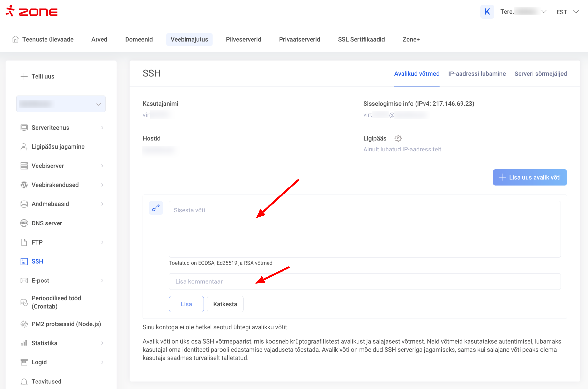Click the DNS server globe icon
Image resolution: width=588 pixels, height=389 pixels.
[24, 223]
